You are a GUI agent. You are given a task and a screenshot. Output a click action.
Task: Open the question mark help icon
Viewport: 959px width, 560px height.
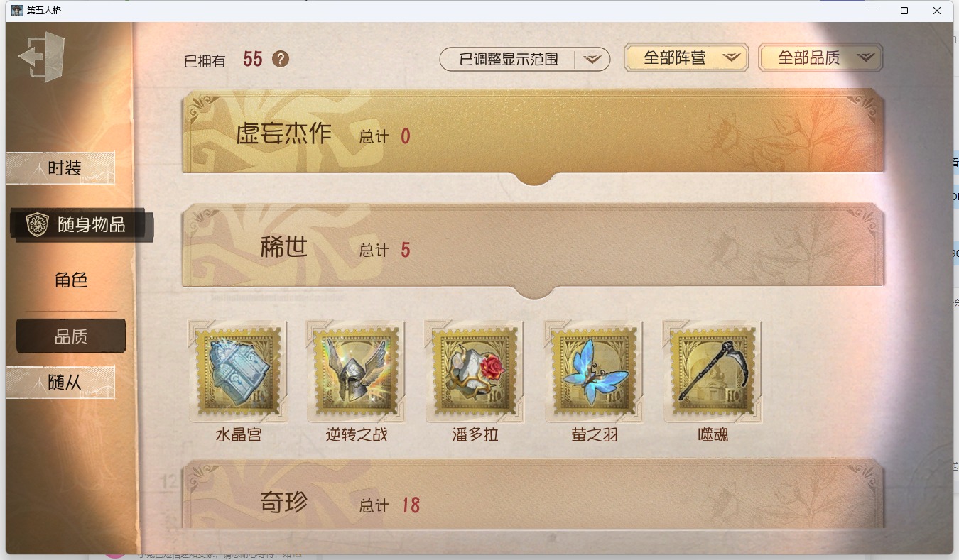click(281, 59)
